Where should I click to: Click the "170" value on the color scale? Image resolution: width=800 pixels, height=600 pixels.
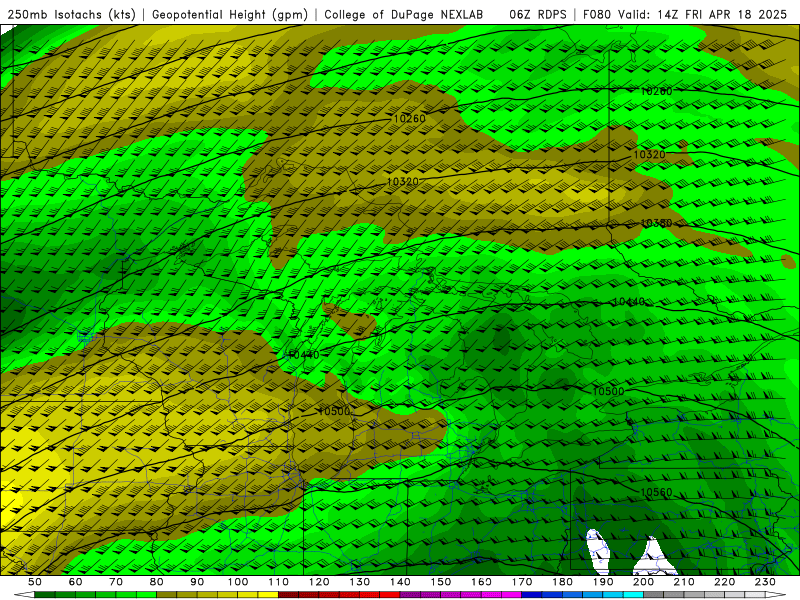(x=522, y=582)
